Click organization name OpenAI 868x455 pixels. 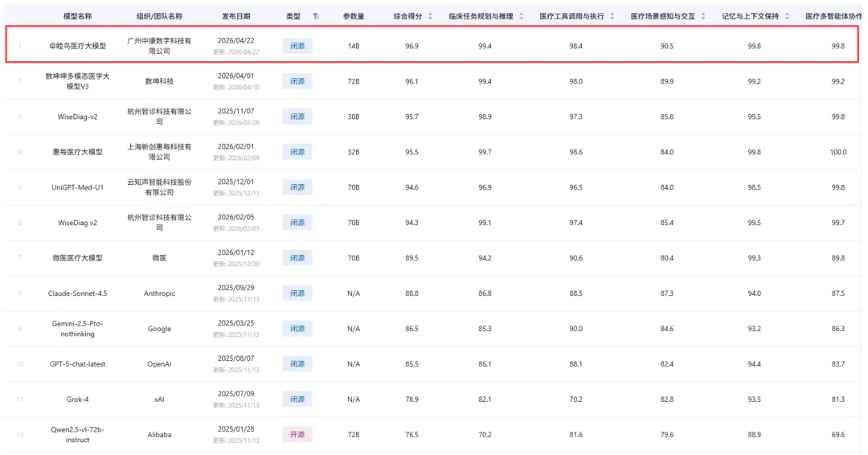(x=159, y=364)
